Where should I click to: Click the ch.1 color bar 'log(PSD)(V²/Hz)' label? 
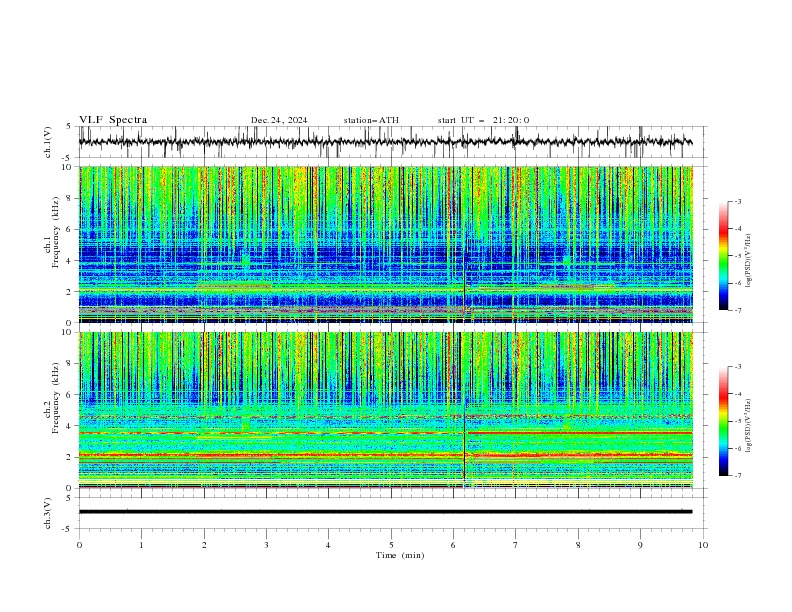[748, 261]
